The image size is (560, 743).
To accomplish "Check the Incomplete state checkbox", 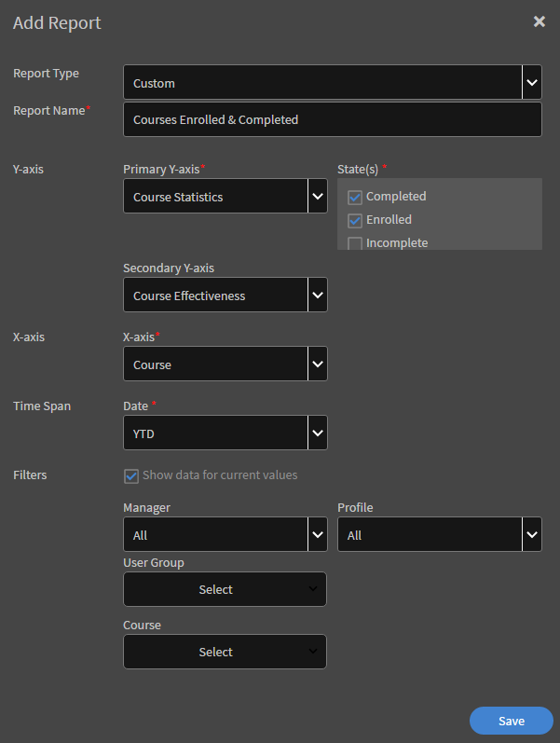I will [355, 243].
